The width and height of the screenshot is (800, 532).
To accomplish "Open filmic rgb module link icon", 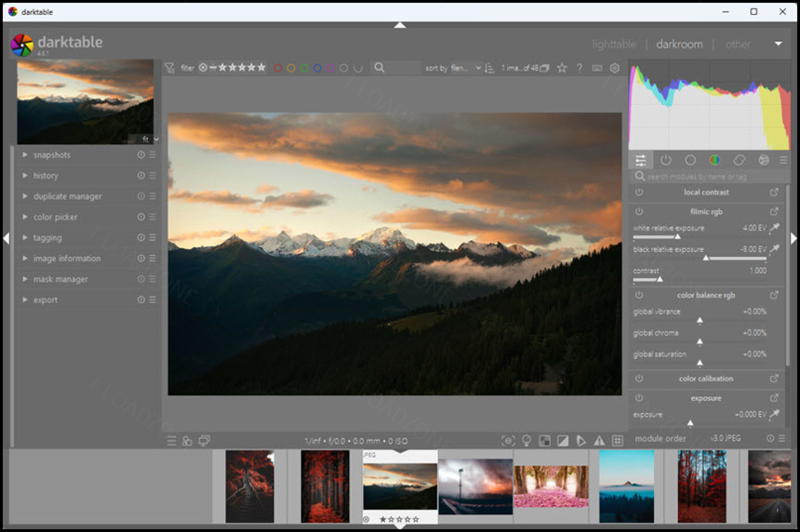I will [x=774, y=211].
